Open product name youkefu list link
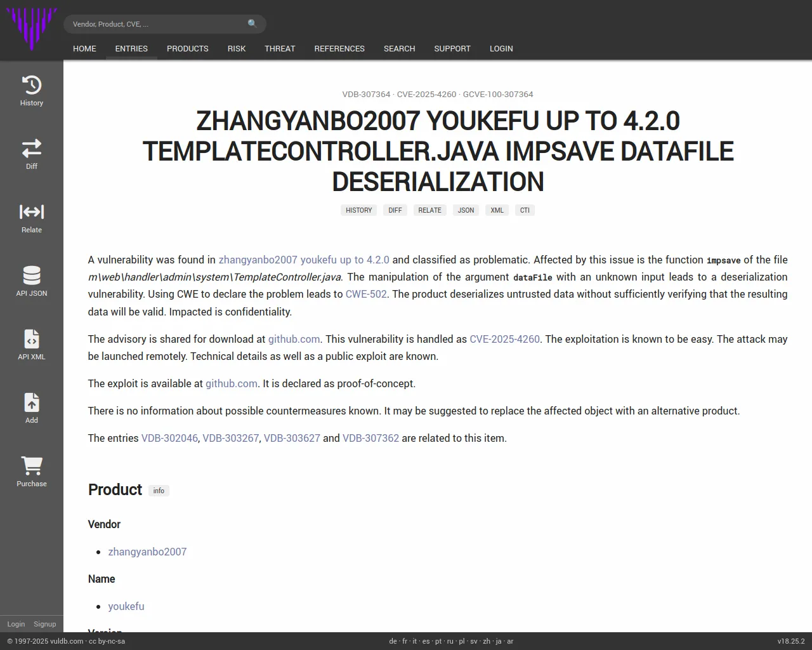The image size is (812, 650). tap(126, 606)
